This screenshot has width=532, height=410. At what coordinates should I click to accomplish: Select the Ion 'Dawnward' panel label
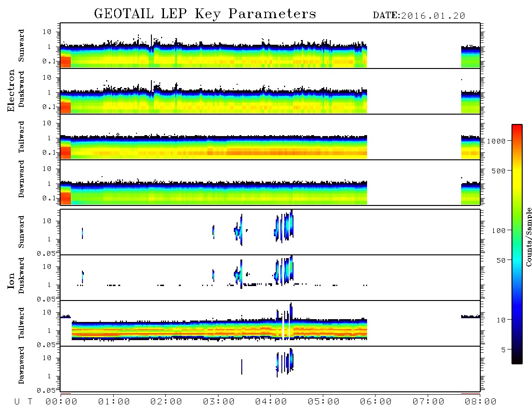pos(21,365)
